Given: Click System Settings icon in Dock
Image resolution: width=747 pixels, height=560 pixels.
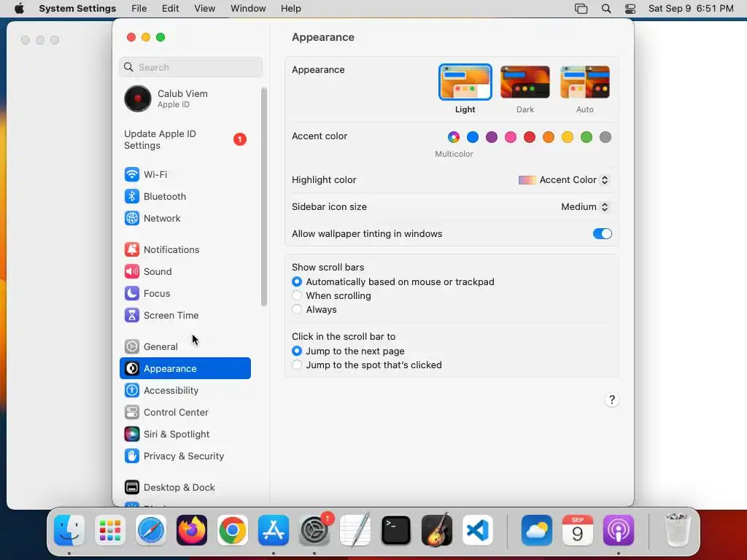Looking at the screenshot, I should coord(314,530).
